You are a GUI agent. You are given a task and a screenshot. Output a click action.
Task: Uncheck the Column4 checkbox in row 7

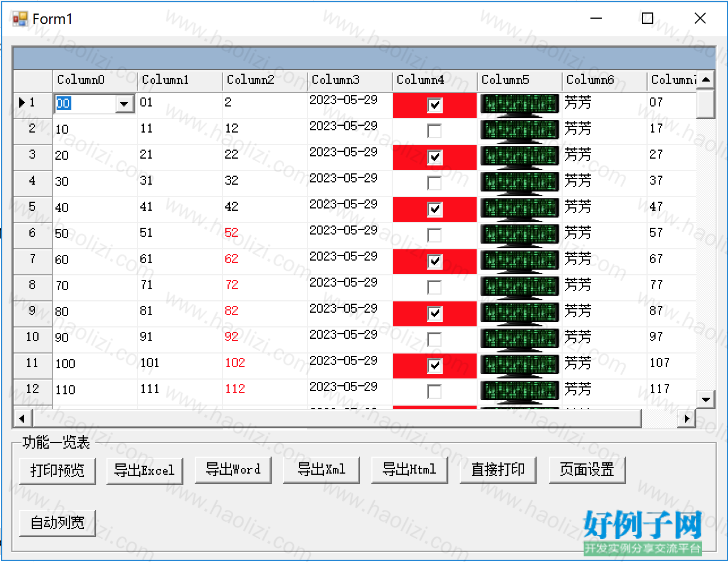(434, 261)
